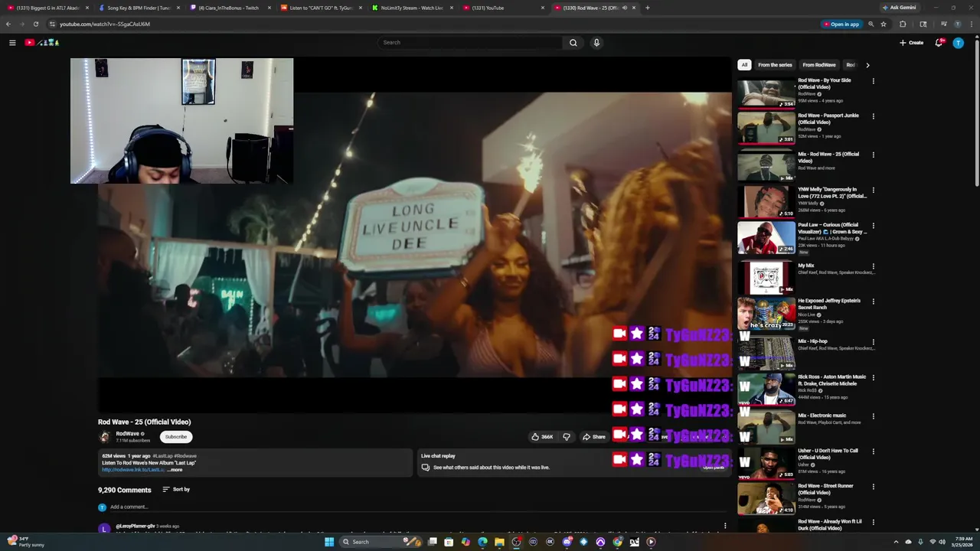Image resolution: width=980 pixels, height=551 pixels.
Task: Open the By Your Side video thumbnail
Action: point(766,93)
